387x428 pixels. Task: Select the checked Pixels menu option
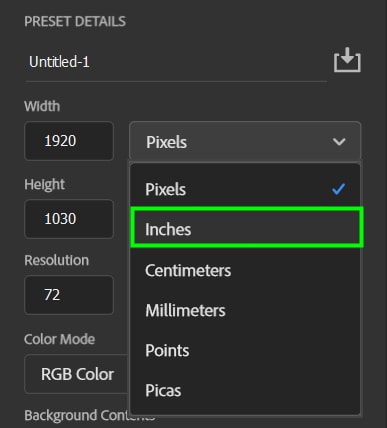(245, 189)
